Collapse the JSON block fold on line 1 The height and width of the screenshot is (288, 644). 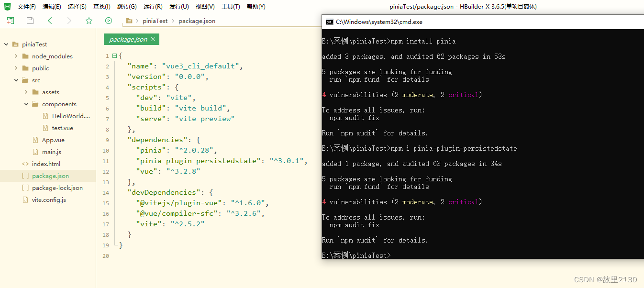115,55
